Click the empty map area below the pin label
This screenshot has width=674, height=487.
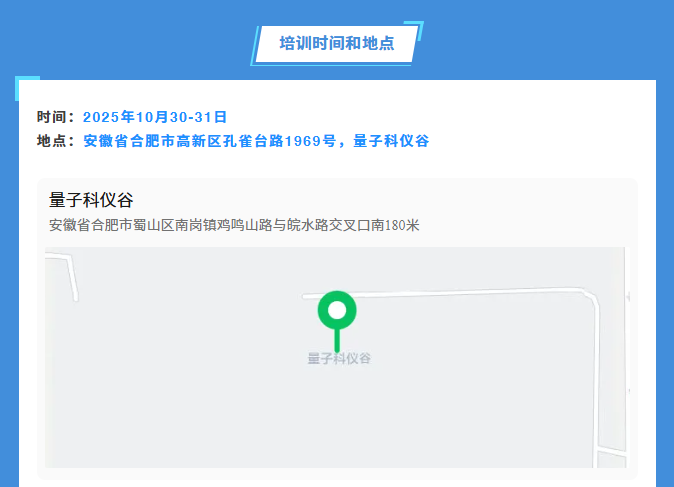[338, 420]
